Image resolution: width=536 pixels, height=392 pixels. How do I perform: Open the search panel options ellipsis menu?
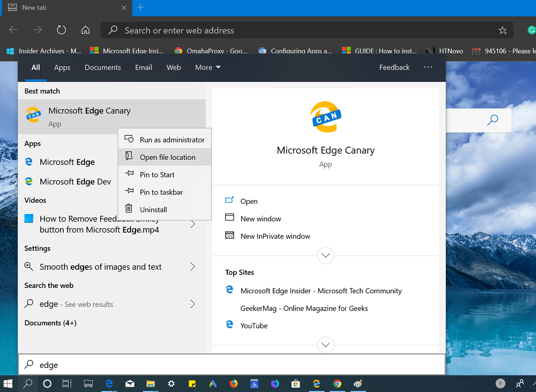tap(428, 67)
